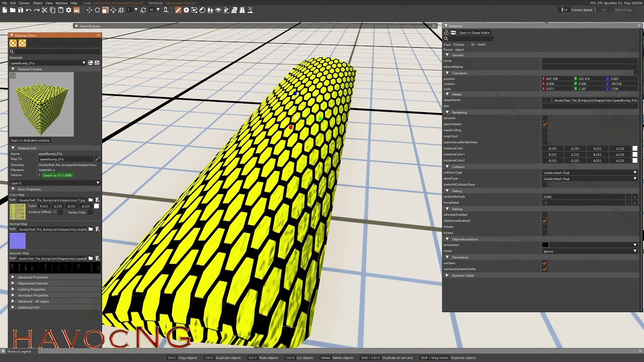Click the create object plus icon
This screenshot has width=644, height=362.
tap(186, 10)
